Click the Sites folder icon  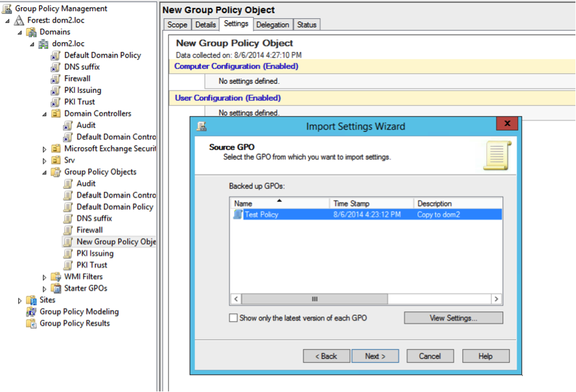pos(31,300)
